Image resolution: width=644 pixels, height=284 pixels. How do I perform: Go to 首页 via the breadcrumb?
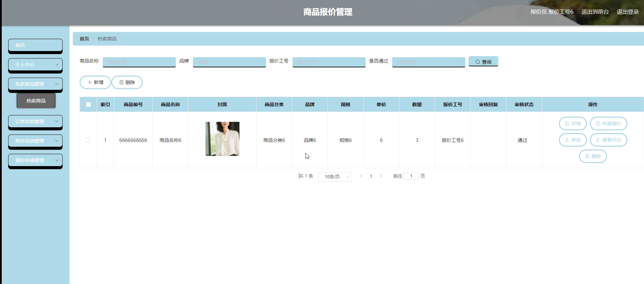click(x=84, y=39)
